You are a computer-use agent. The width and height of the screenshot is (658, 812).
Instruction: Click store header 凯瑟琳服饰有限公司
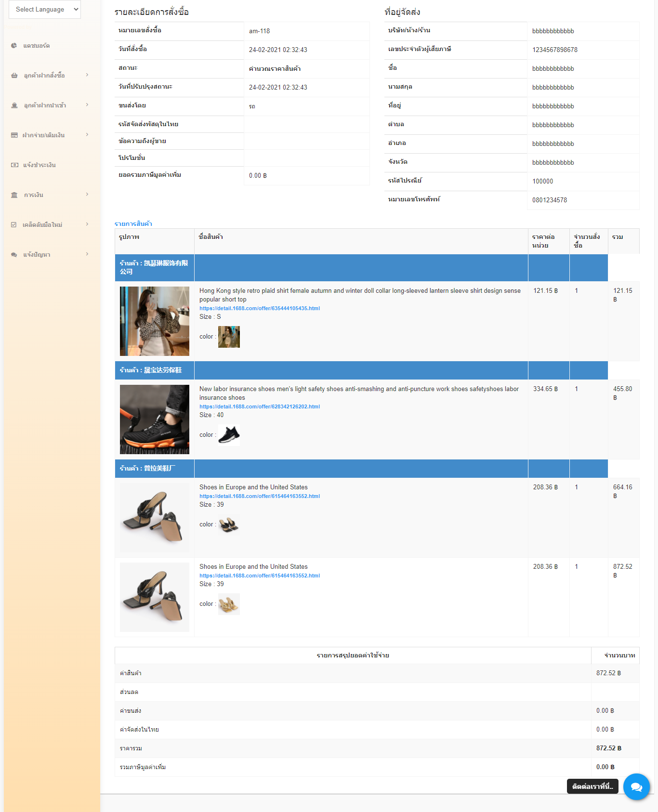point(154,267)
